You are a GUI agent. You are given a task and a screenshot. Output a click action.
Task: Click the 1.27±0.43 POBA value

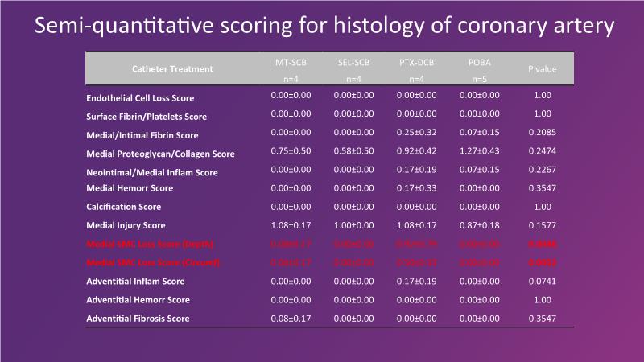tap(481, 150)
